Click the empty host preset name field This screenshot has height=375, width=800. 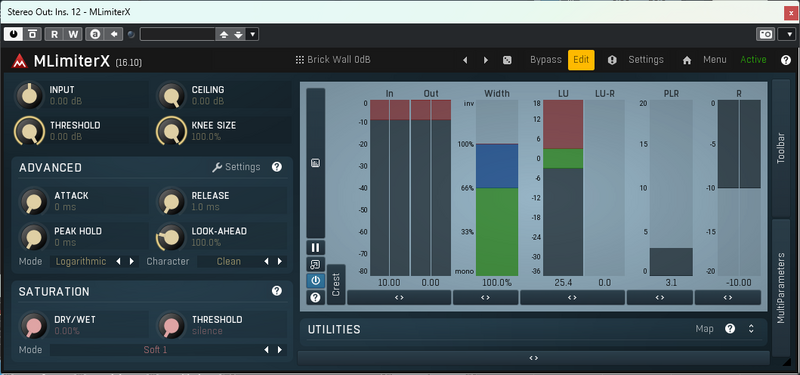(x=178, y=34)
